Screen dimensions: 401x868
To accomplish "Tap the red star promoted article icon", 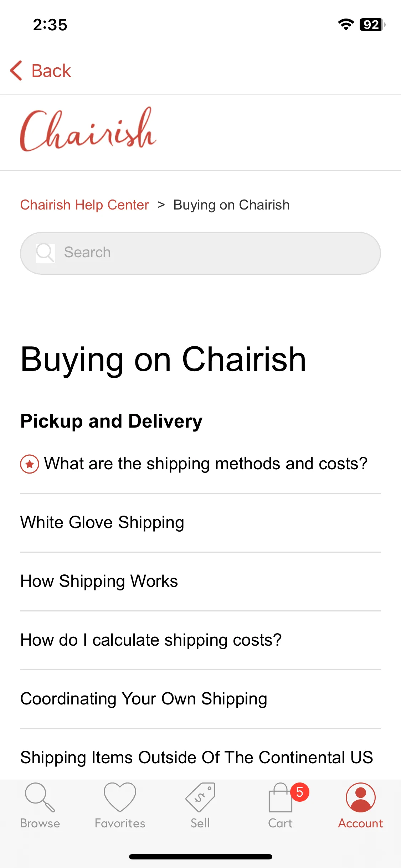I will 30,464.
